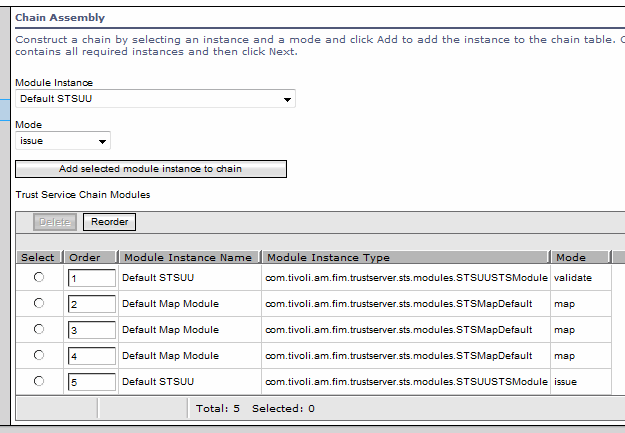Click the Mode column header
This screenshot has height=433, width=625.
click(x=571, y=257)
